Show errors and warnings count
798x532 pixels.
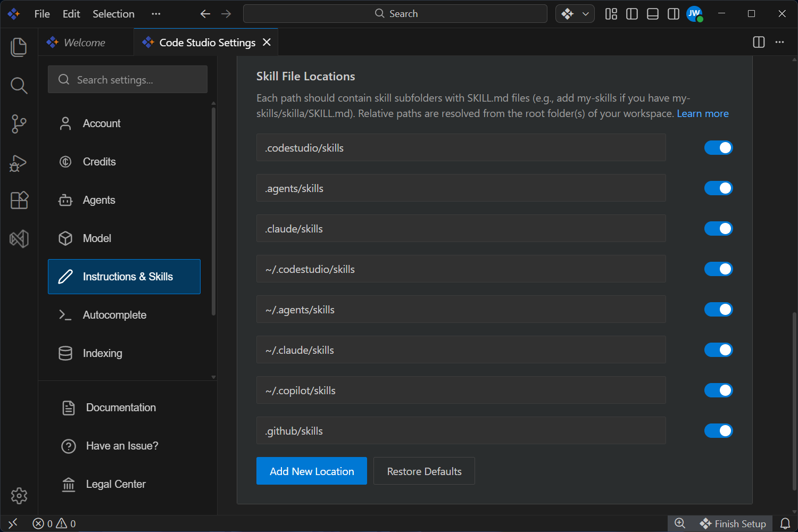(54, 523)
